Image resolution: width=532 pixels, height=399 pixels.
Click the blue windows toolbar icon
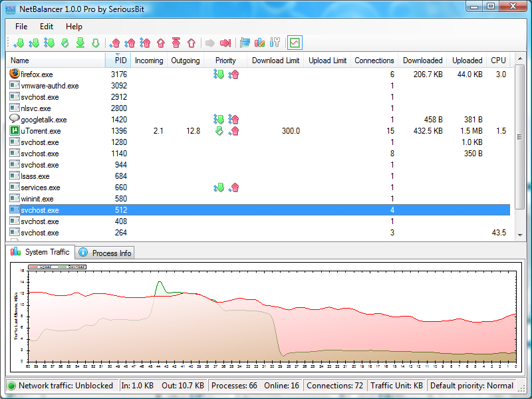click(x=245, y=43)
